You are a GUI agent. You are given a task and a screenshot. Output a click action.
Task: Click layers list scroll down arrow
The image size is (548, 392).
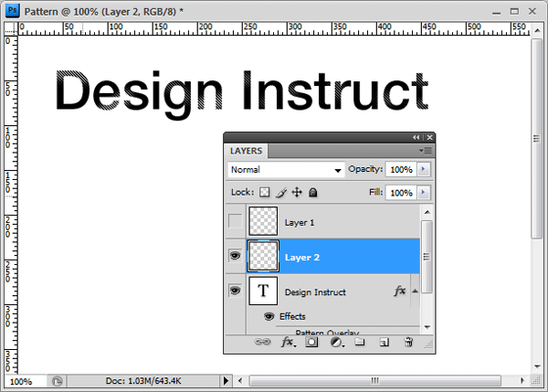coord(427,327)
